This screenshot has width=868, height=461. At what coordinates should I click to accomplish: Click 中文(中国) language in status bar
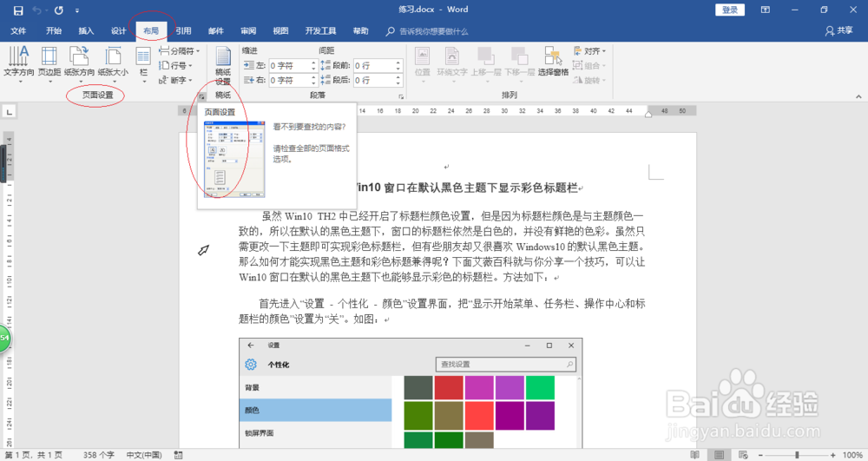click(144, 455)
